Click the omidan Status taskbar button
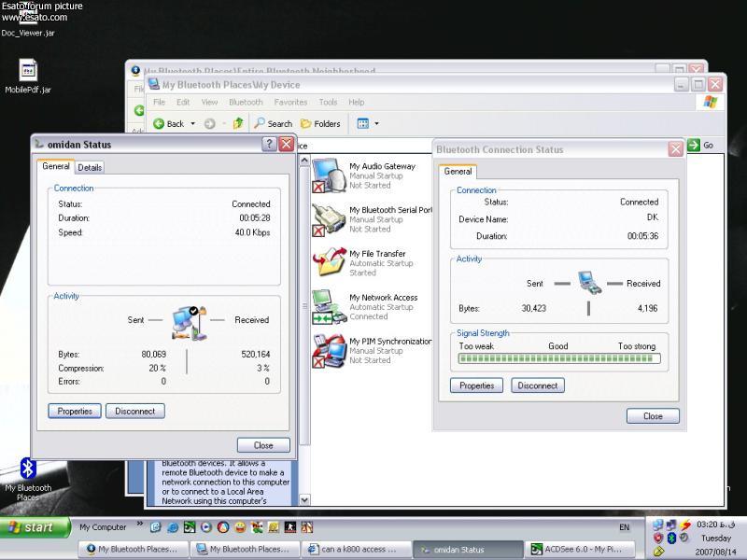 (x=469, y=549)
